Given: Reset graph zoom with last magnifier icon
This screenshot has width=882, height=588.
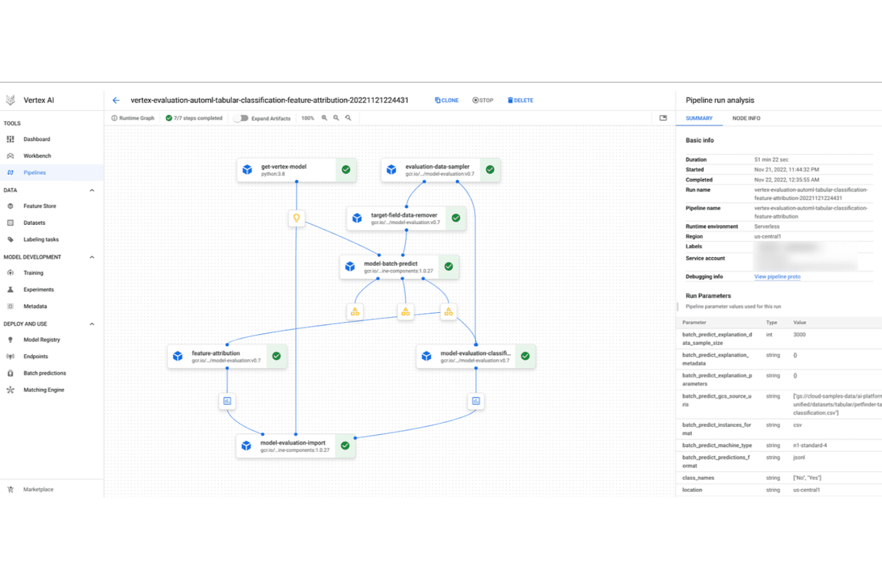Looking at the screenshot, I should [348, 118].
